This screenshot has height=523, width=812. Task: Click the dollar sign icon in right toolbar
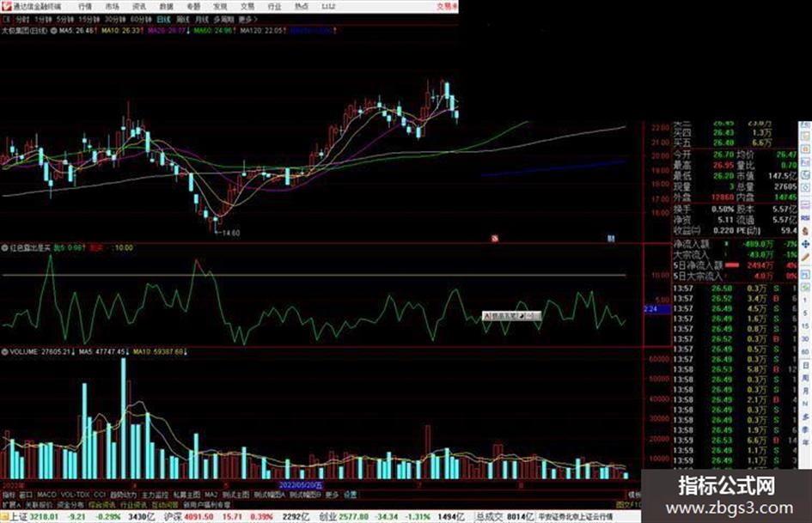(x=805, y=231)
